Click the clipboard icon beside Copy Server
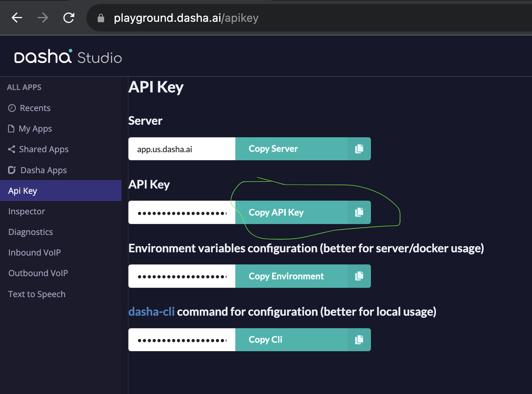Image resolution: width=532 pixels, height=394 pixels. coord(359,149)
